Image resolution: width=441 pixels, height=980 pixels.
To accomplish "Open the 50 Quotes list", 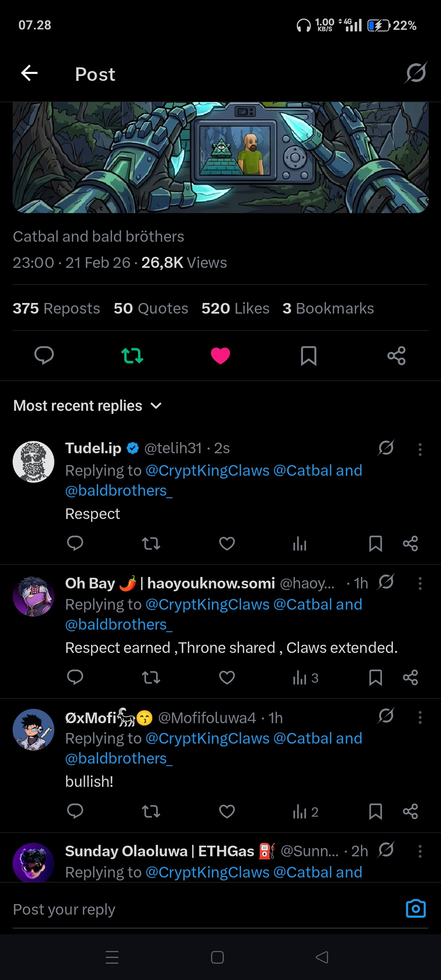I will pyautogui.click(x=151, y=309).
